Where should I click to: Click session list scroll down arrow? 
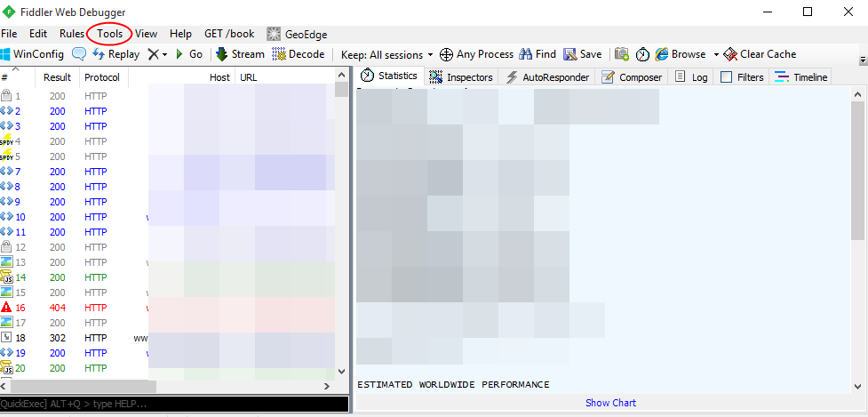(341, 372)
